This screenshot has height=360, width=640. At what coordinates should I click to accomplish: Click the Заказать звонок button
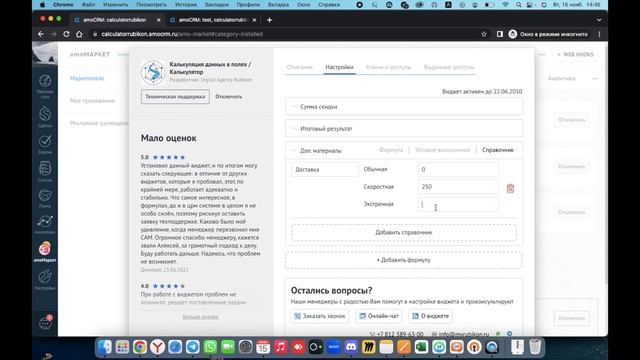[x=320, y=316]
